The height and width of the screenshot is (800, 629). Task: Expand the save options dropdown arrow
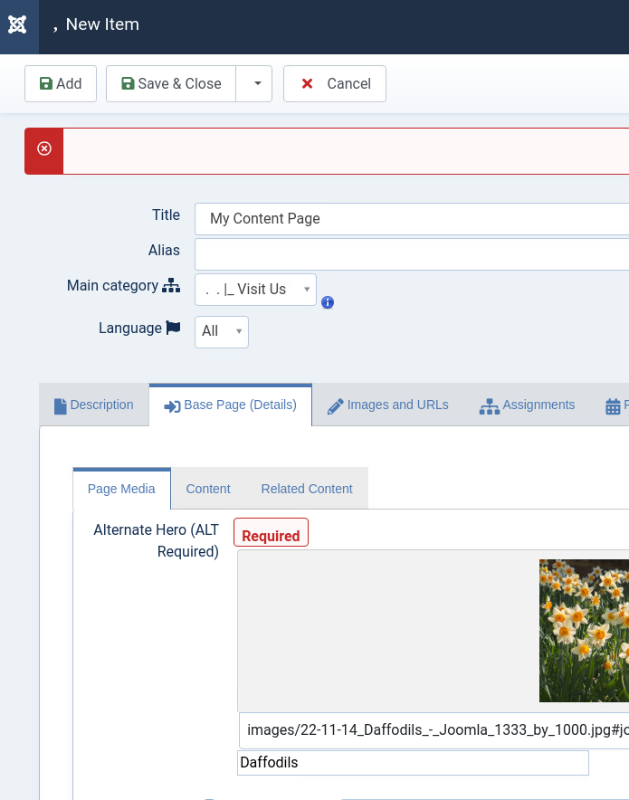[x=254, y=84]
